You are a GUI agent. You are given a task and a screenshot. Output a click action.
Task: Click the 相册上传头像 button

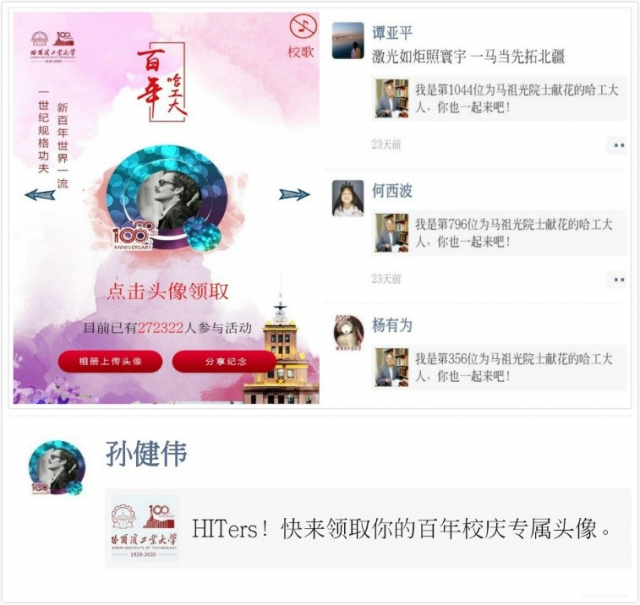coord(110,361)
